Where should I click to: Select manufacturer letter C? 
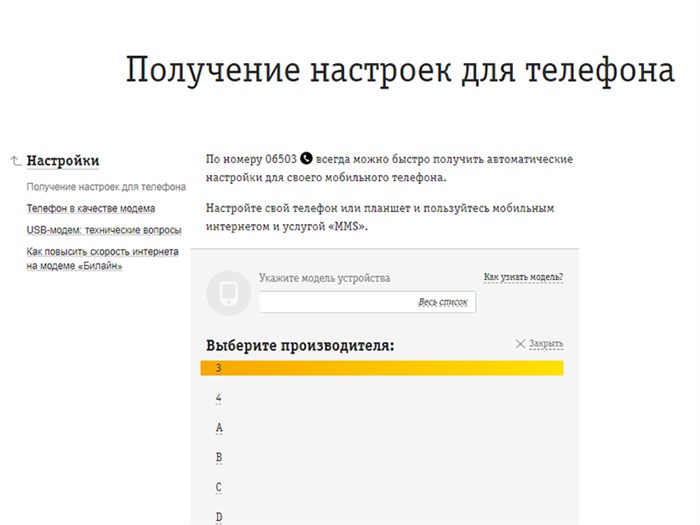point(218,487)
